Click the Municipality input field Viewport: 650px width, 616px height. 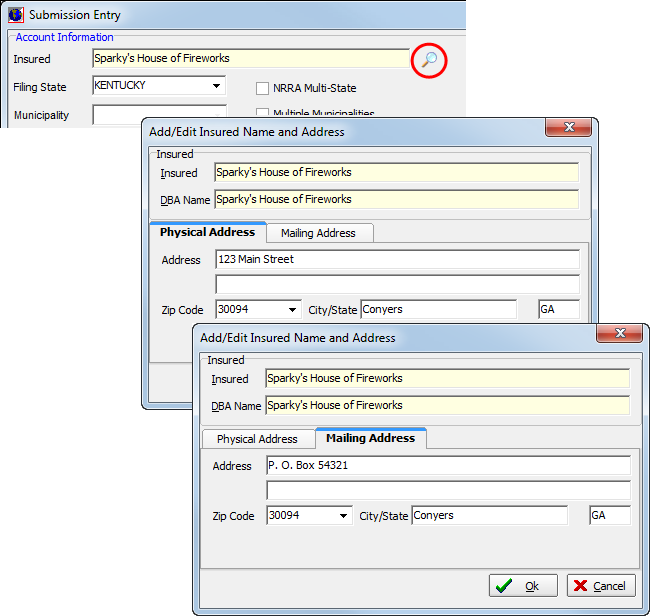158,115
